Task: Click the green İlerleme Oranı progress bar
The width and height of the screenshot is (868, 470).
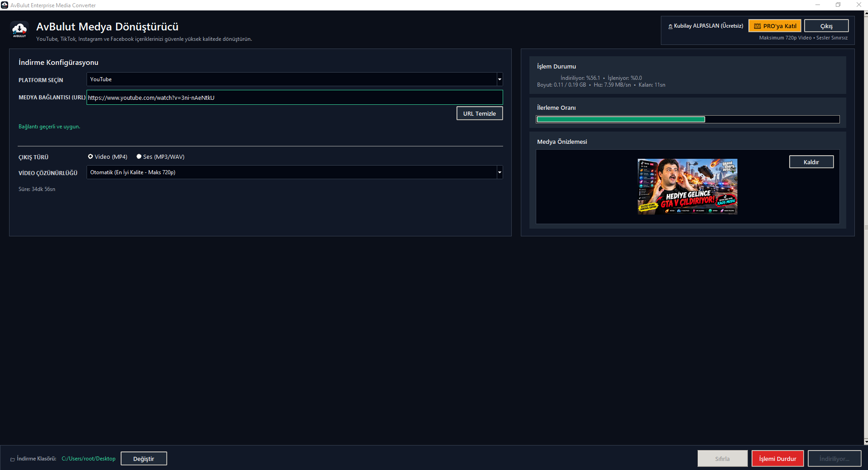Action: click(688, 119)
